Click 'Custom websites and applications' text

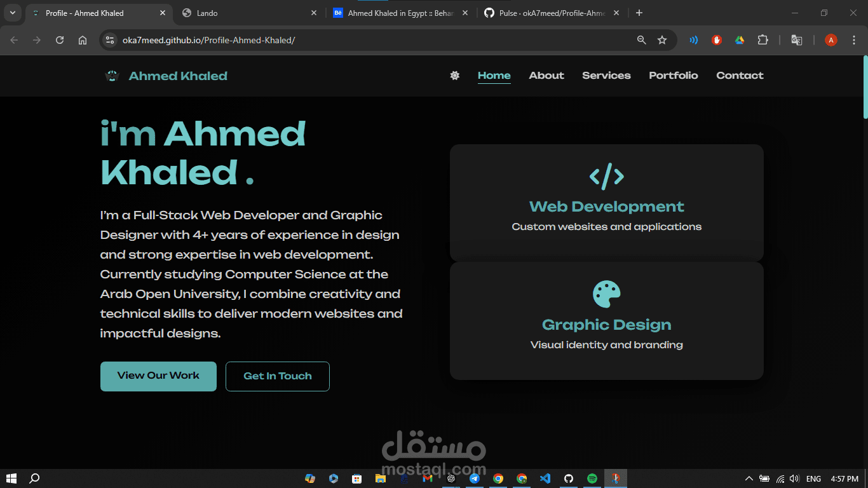point(607,227)
